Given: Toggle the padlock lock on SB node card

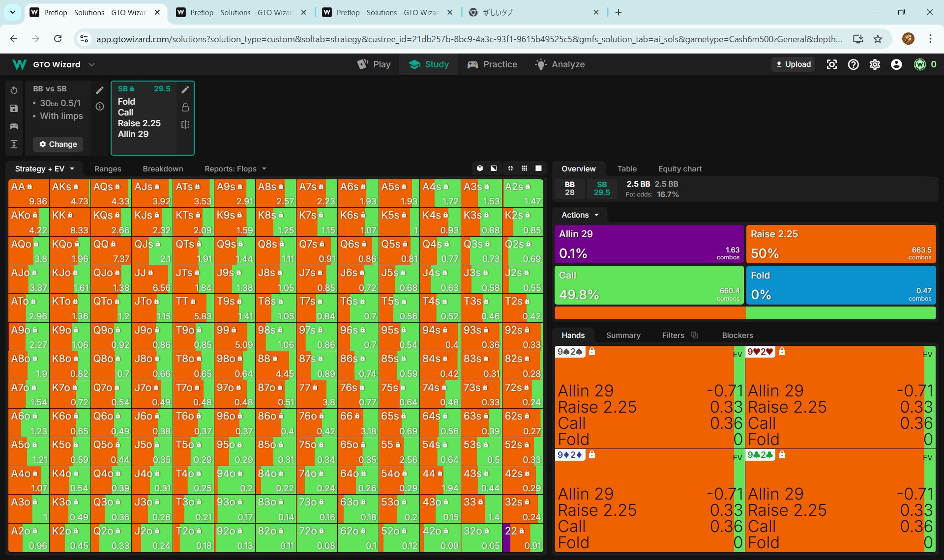Looking at the screenshot, I should tap(185, 107).
